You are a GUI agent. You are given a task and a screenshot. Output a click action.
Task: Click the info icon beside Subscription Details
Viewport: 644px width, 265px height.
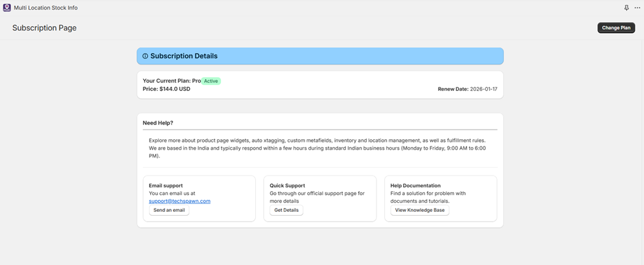[145, 56]
